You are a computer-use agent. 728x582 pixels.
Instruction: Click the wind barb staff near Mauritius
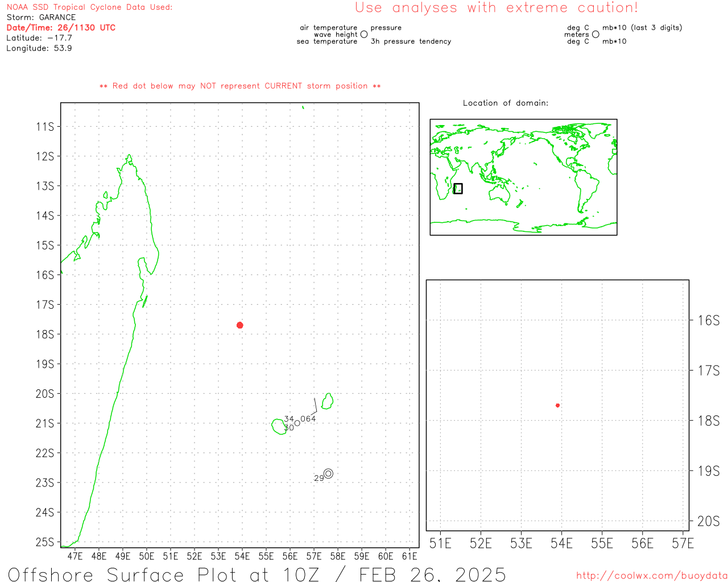pyautogui.click(x=315, y=406)
